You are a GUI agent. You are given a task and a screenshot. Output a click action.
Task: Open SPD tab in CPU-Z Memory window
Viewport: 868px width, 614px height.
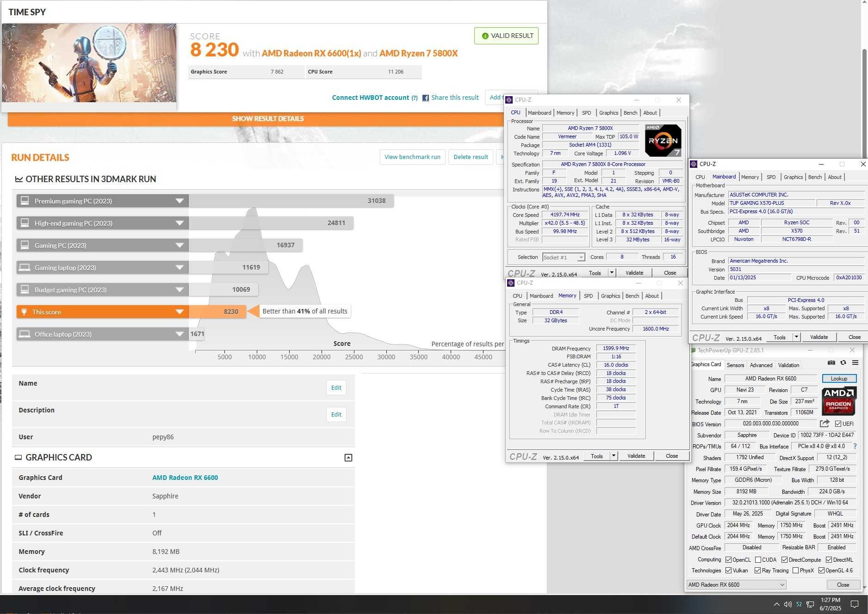click(588, 296)
